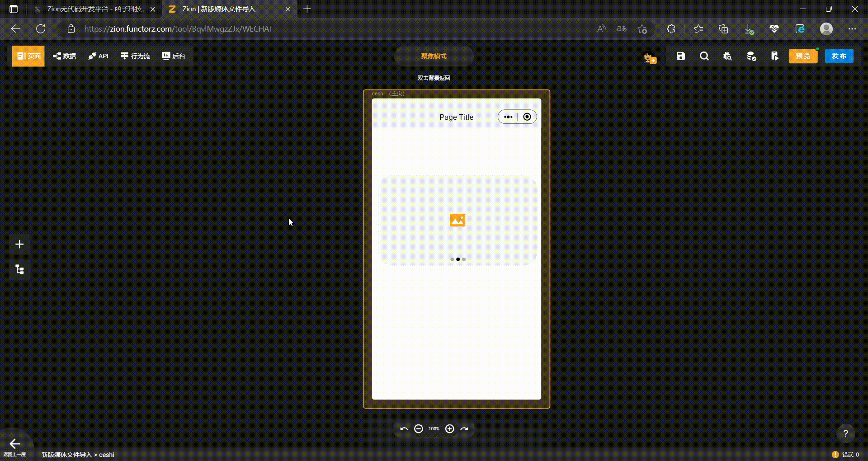Select the ceshi (主页) page label
Viewport: 868px width, 461px height.
point(388,94)
